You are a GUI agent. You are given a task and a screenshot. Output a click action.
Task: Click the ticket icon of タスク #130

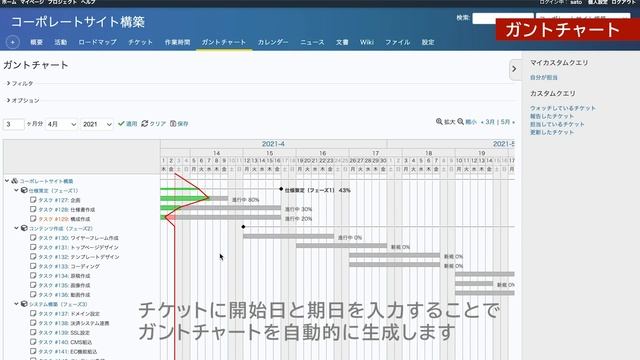point(33,238)
